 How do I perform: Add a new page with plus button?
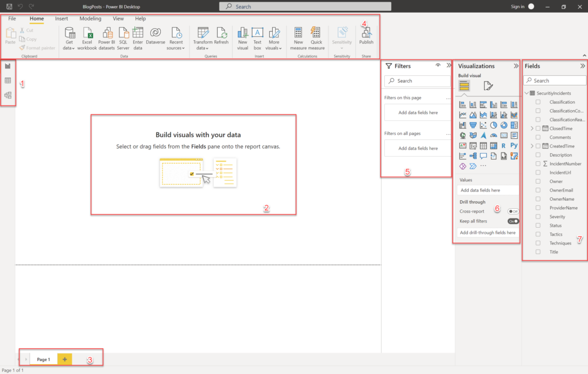[64, 360]
